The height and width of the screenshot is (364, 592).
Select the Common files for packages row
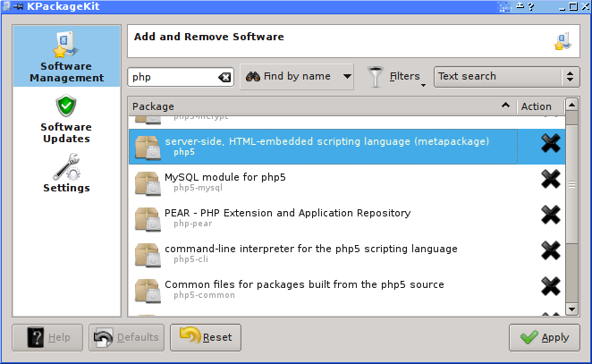[347, 290]
